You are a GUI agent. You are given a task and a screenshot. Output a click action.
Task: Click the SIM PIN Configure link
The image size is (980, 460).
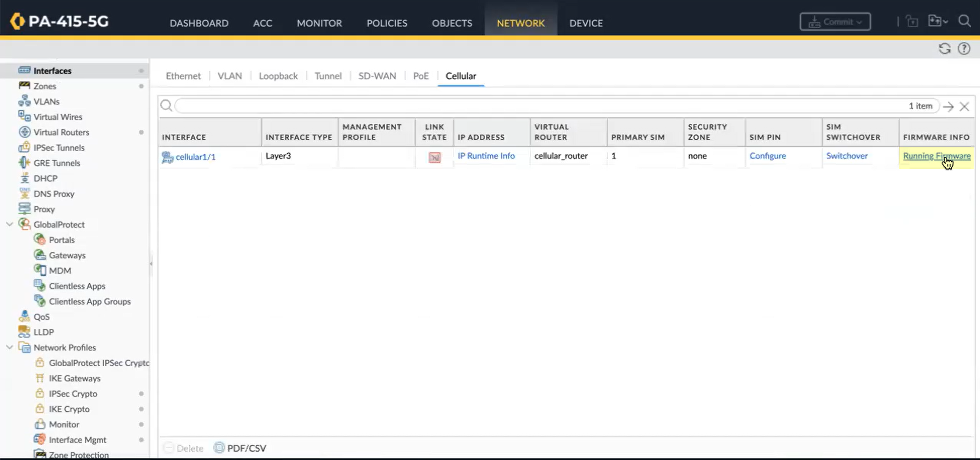767,156
